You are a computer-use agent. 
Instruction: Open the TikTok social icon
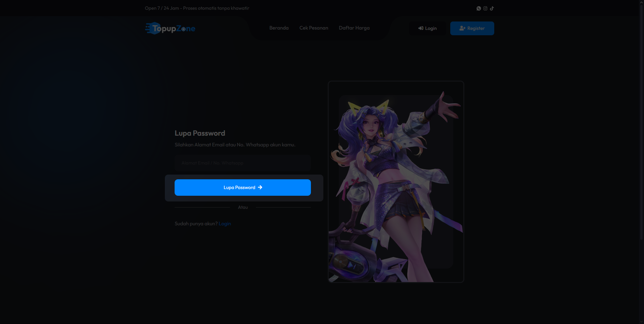point(492,8)
